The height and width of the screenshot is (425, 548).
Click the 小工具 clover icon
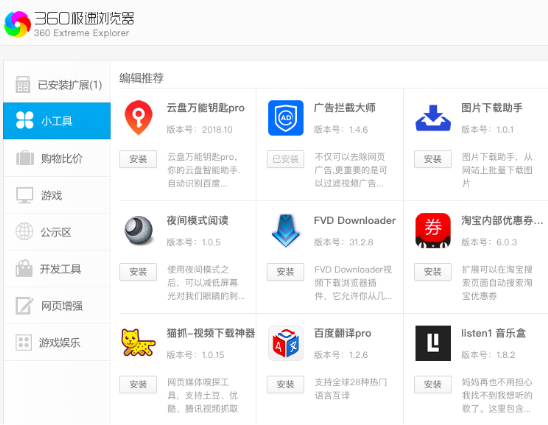coord(25,120)
